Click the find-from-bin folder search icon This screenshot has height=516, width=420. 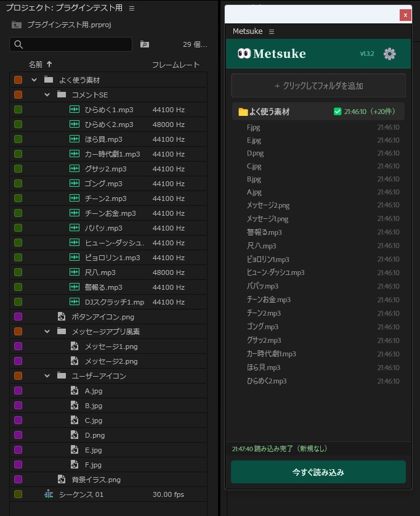tap(145, 44)
